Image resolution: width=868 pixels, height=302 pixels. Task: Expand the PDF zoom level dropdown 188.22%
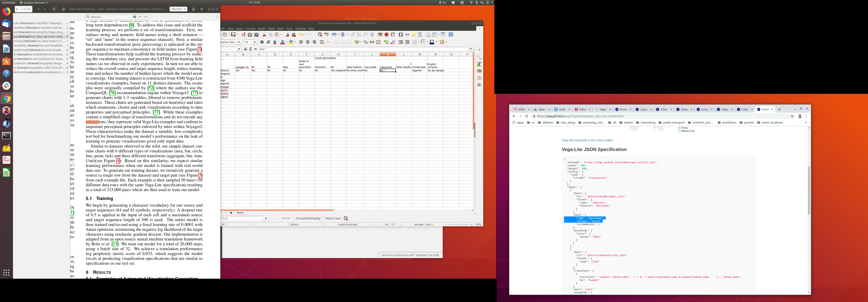pos(185,9)
